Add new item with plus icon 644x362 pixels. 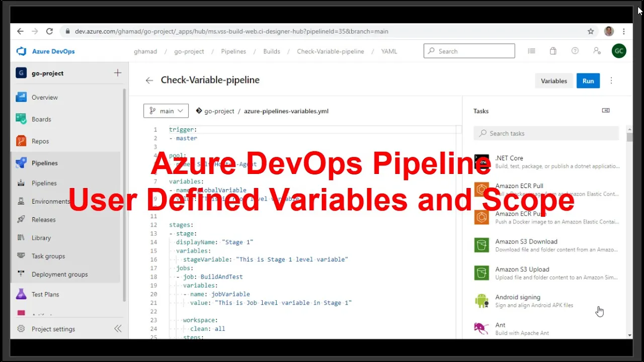118,73
